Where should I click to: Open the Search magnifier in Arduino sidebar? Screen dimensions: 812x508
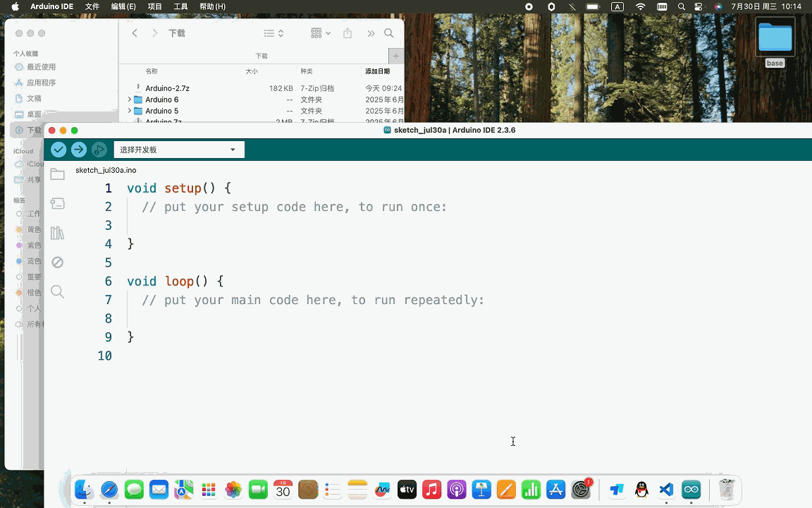coord(58,292)
